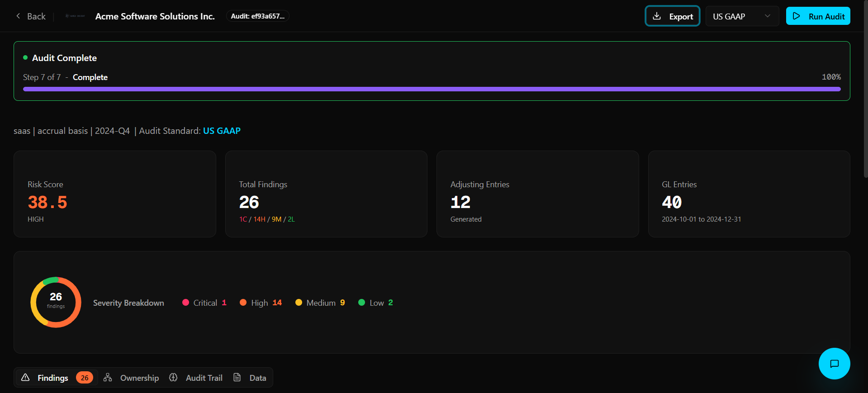Click the orange High severity dot

(243, 303)
